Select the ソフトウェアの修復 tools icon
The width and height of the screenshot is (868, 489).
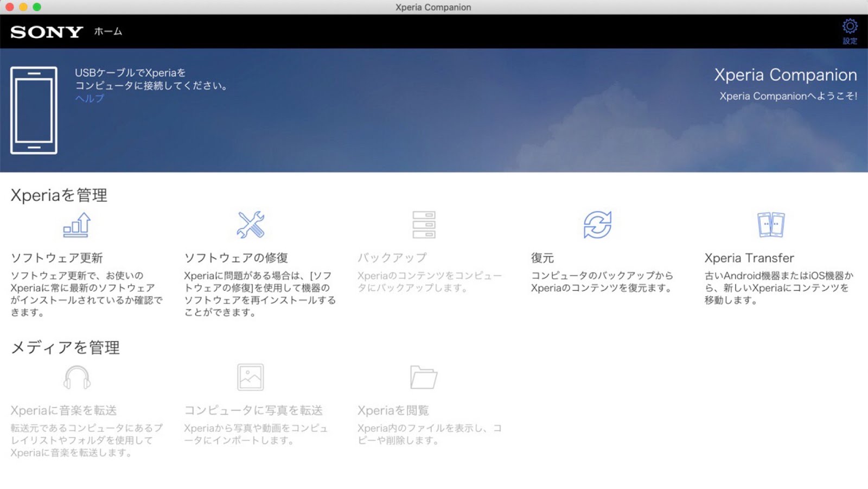251,225
